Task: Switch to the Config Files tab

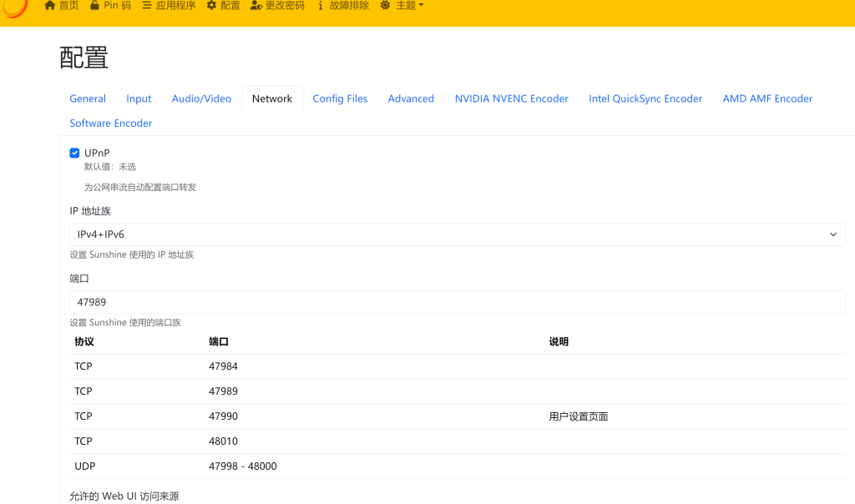Action: pyautogui.click(x=340, y=98)
